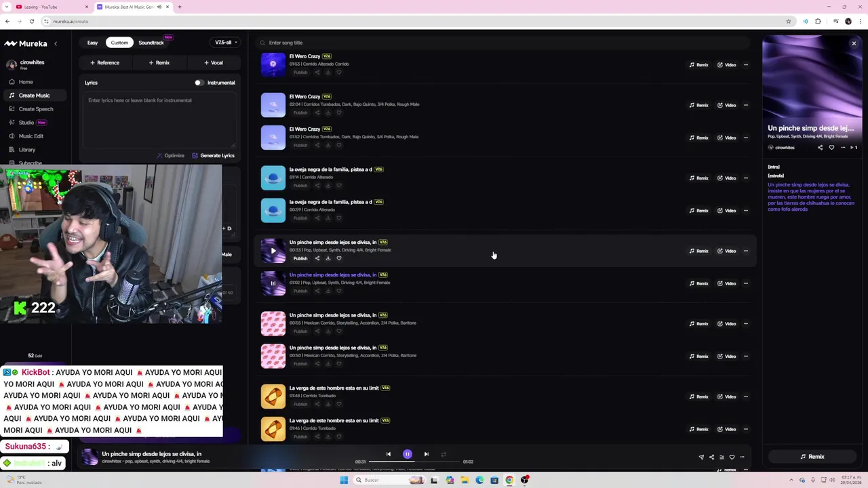Screen dimensions: 868x488
Task: Open more options for the 01:14 la oveja negra row
Action: click(746, 178)
